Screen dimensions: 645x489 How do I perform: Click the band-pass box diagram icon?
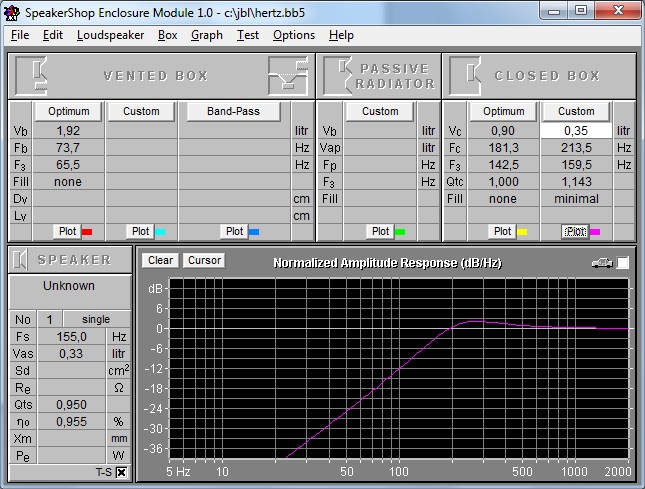[x=287, y=76]
